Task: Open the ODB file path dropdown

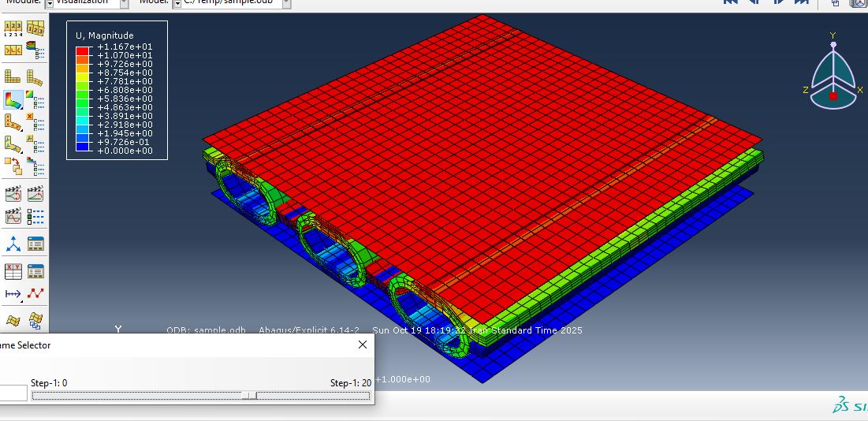Action: tap(285, 3)
